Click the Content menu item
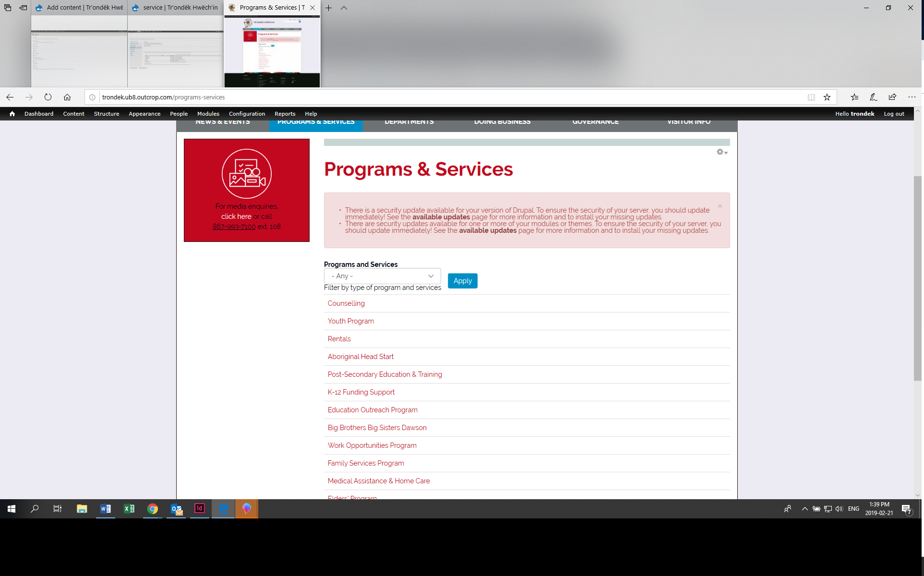 pos(73,113)
